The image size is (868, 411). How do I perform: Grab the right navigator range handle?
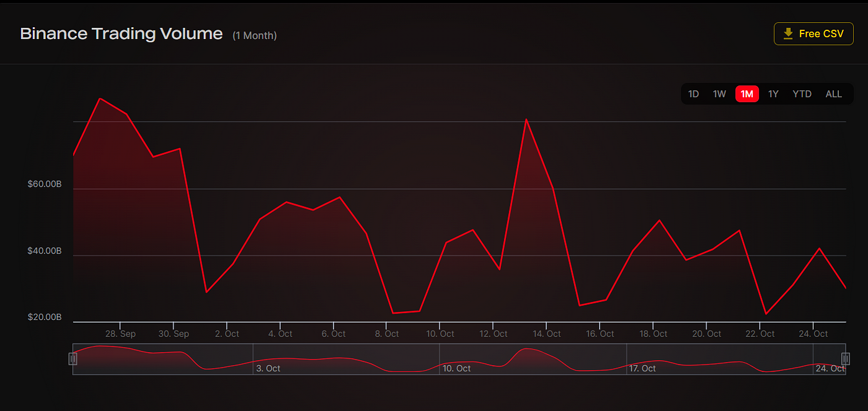[845, 358]
